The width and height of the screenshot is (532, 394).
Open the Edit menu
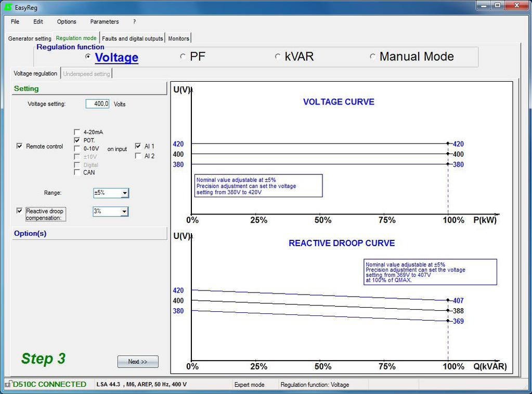point(38,22)
